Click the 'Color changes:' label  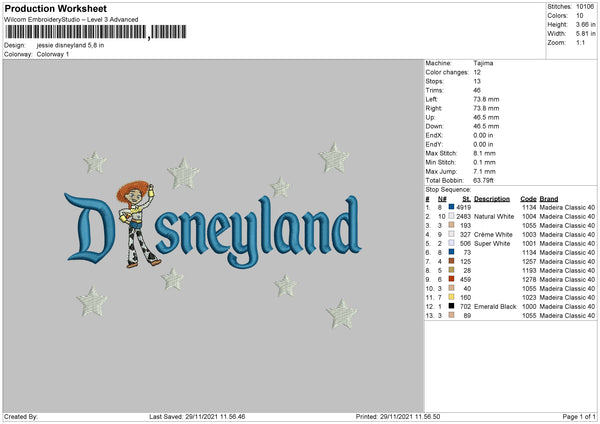point(447,72)
